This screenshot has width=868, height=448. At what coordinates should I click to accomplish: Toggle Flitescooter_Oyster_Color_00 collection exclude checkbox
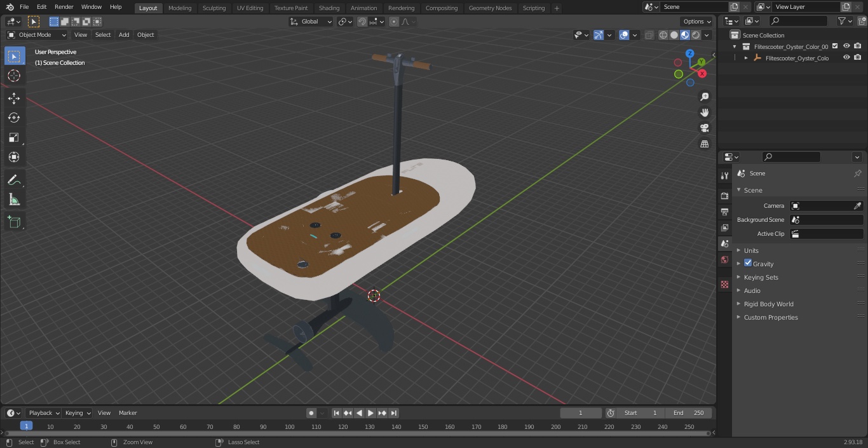pos(835,46)
